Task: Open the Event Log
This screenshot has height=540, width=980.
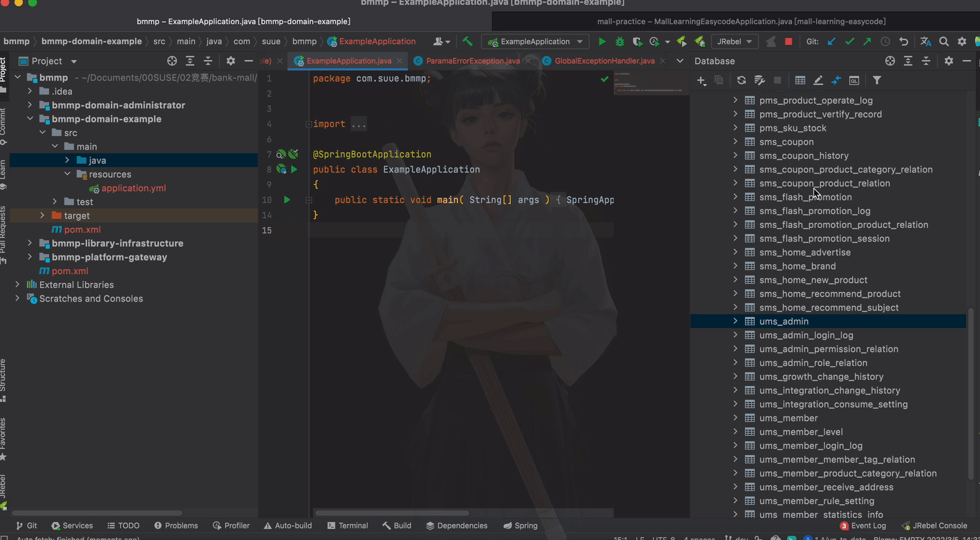Action: pos(863,525)
